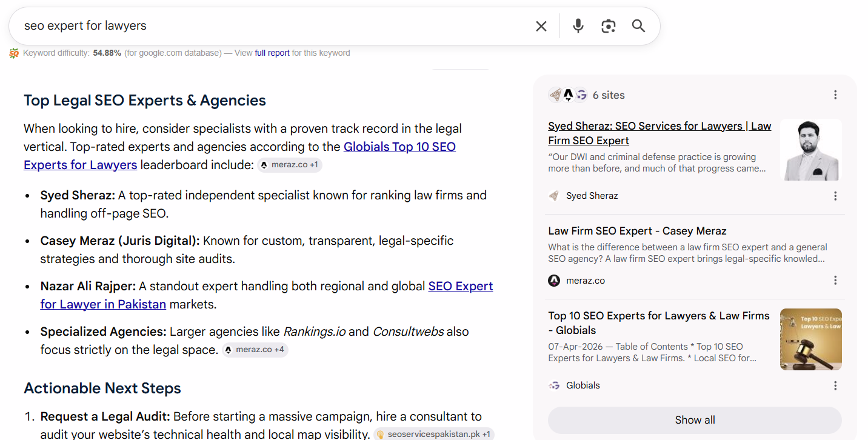
Task: Click the bold text 'Casey Meraz (Juris Digital):'
Action: [x=120, y=241]
